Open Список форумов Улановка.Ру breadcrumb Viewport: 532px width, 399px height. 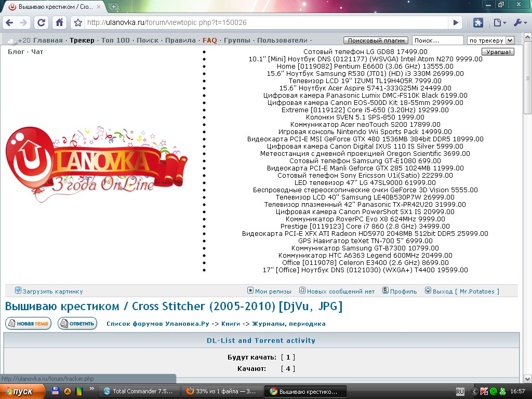coord(158,324)
